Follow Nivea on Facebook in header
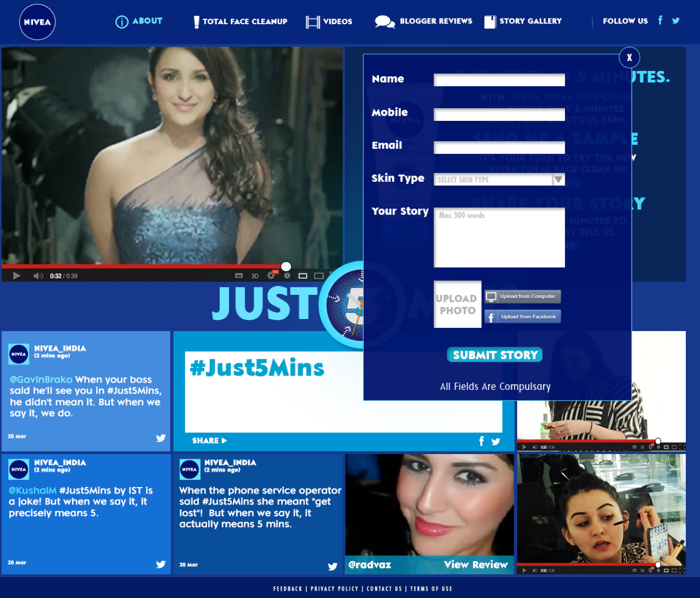The image size is (700, 598). click(660, 20)
